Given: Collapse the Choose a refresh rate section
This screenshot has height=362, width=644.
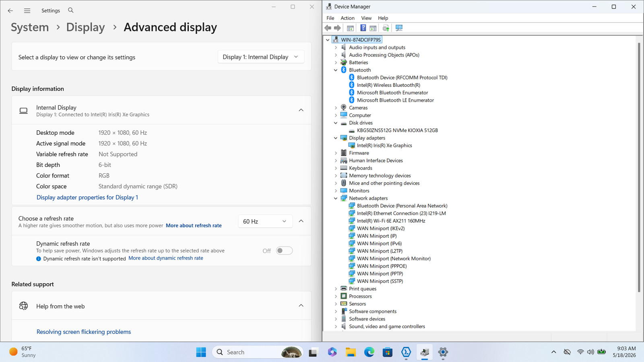Looking at the screenshot, I should pos(301,221).
